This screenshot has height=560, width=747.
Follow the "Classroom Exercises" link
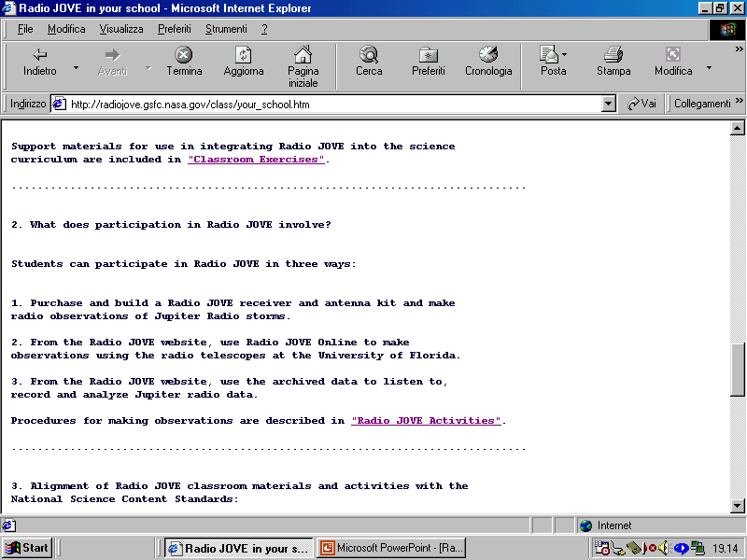pos(256,160)
